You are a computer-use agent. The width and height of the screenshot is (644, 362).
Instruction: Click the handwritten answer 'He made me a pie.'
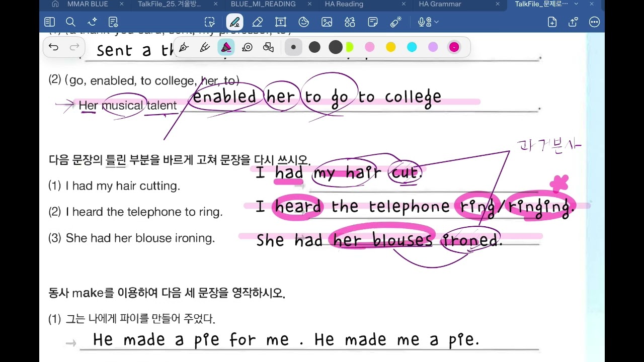pyautogui.click(x=397, y=340)
